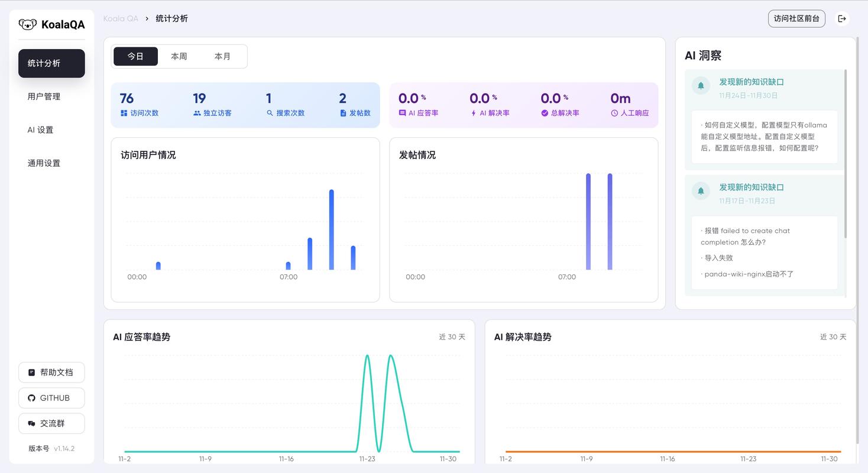The image size is (868, 473).
Task: Click the 访问用户情况 chart title
Action: (x=148, y=155)
